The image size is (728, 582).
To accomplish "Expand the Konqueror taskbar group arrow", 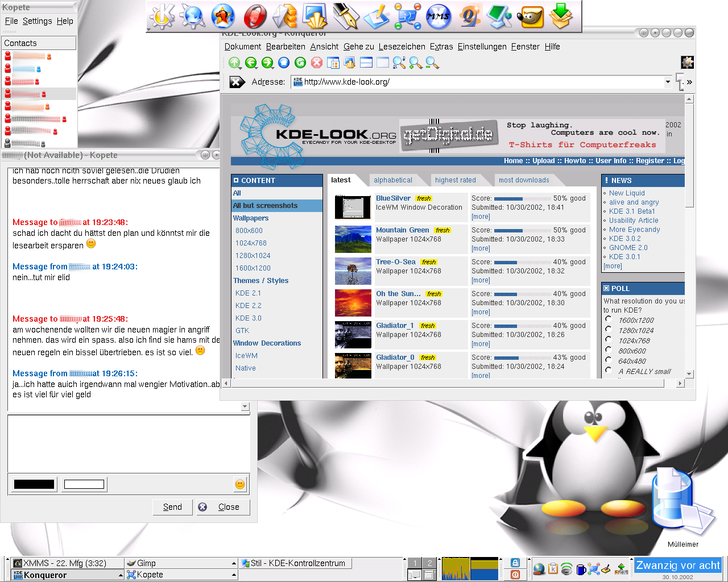I will pos(121,575).
